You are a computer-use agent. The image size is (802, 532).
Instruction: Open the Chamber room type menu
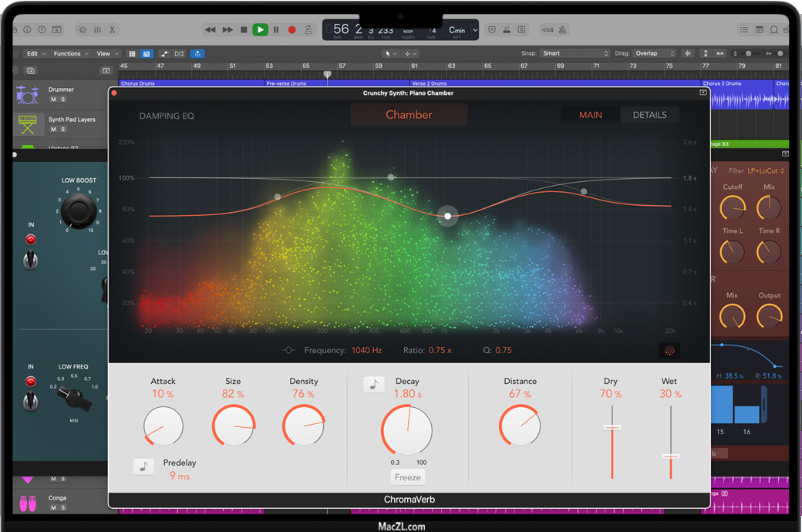[409, 115]
